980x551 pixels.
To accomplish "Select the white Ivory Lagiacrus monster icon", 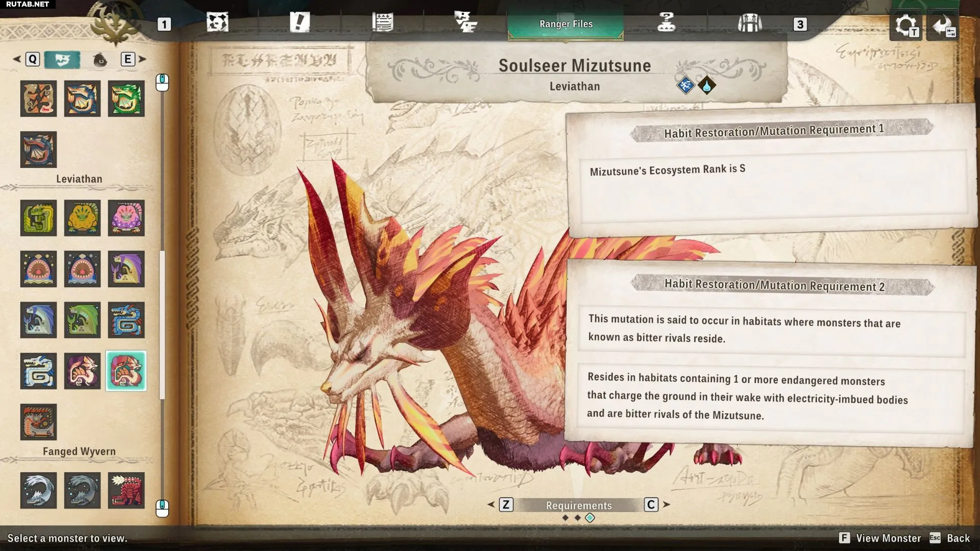I will pos(38,371).
